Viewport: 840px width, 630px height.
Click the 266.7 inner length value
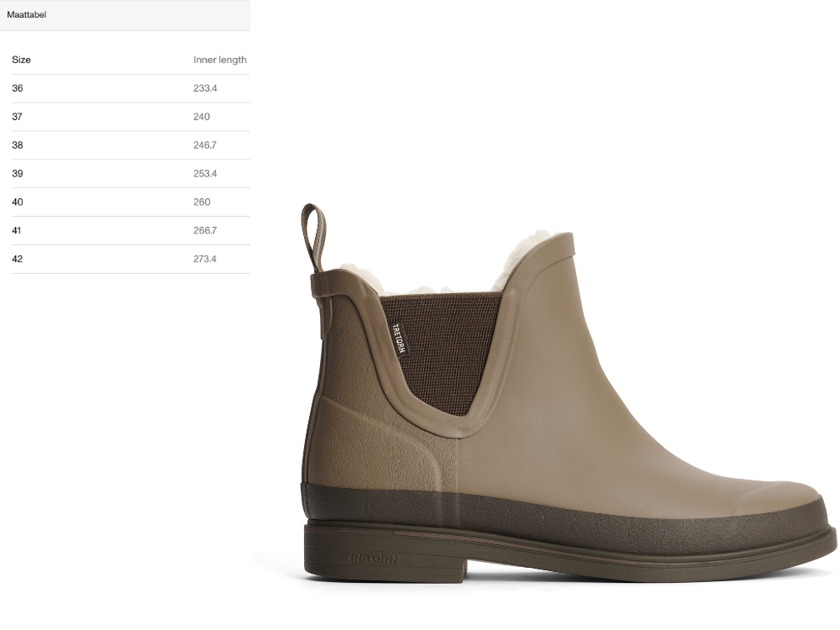click(205, 231)
